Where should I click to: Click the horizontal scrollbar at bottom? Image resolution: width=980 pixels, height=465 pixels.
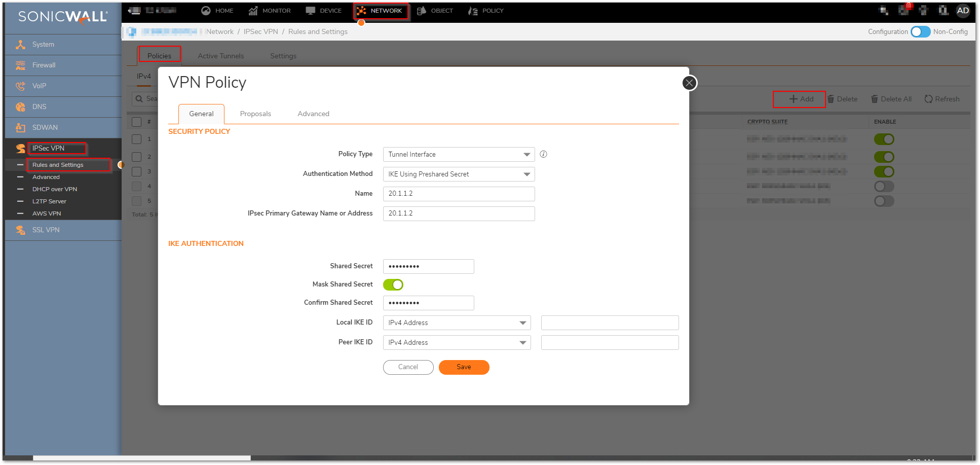click(142, 458)
